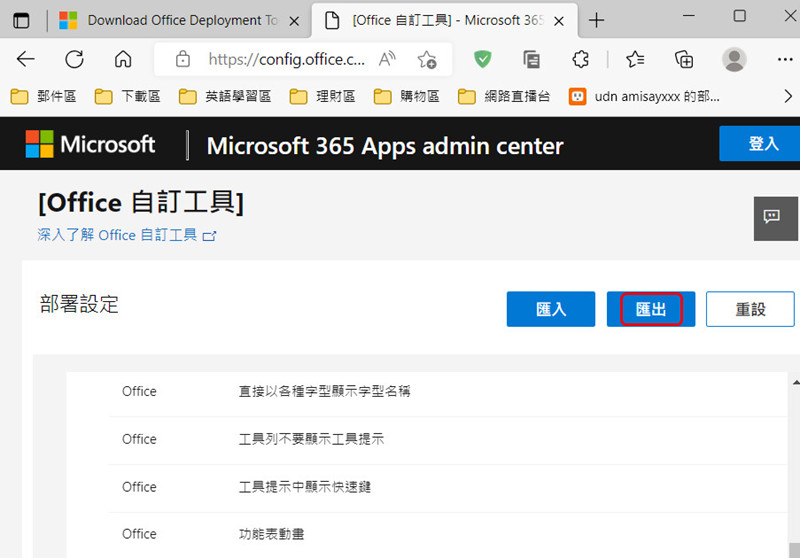
Task: Open the tab actions menu icon
Action: click(x=21, y=21)
